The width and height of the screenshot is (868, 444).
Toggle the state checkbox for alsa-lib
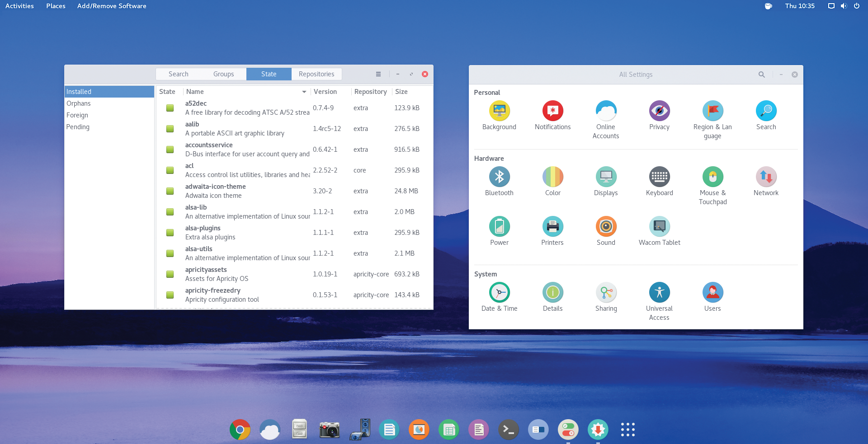170,212
